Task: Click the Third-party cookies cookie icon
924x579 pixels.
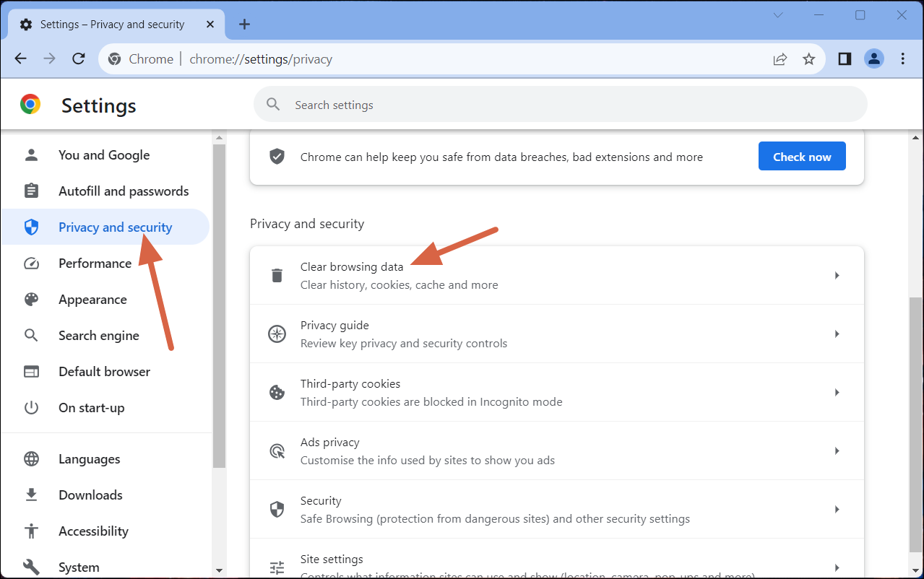Action: coord(277,392)
